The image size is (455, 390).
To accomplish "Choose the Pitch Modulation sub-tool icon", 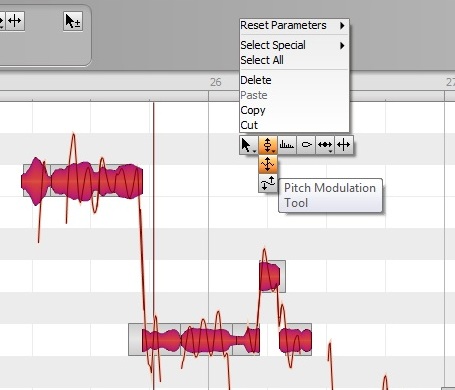I will pyautogui.click(x=268, y=164).
